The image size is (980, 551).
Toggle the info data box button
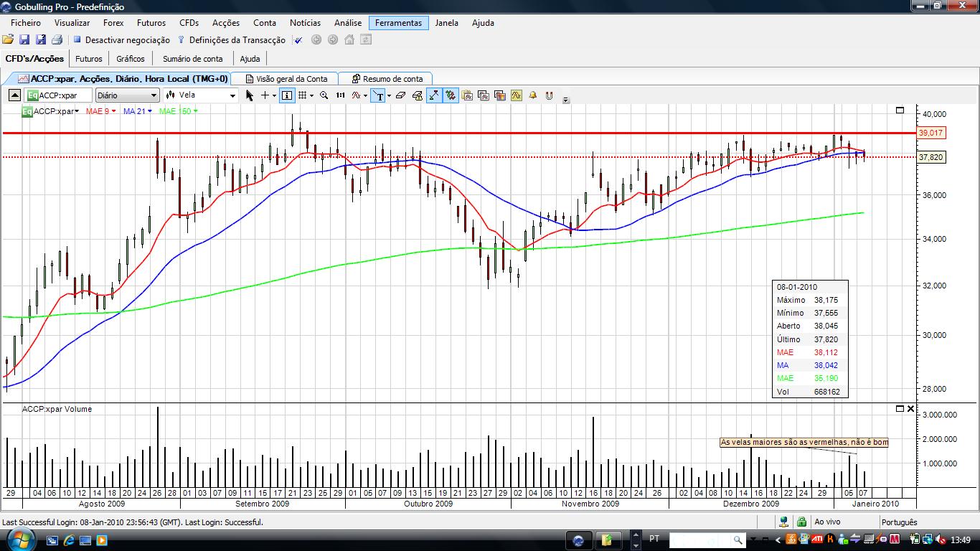tap(287, 95)
